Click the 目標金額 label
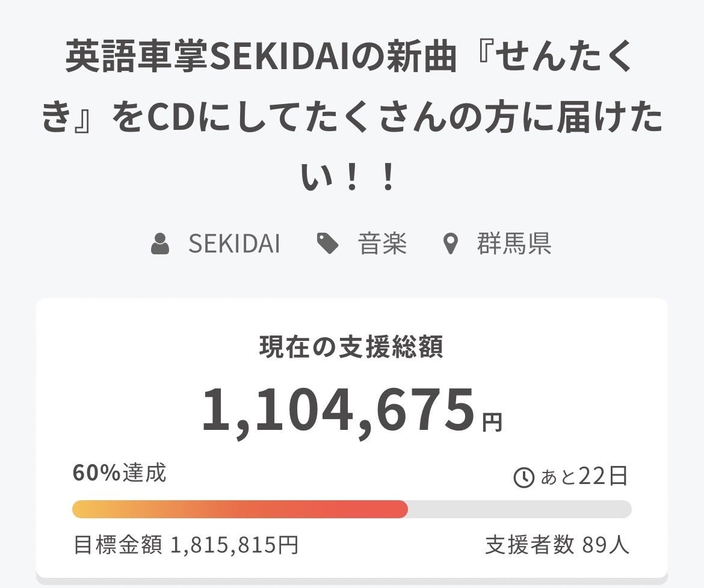This screenshot has width=704, height=588. coord(117,546)
